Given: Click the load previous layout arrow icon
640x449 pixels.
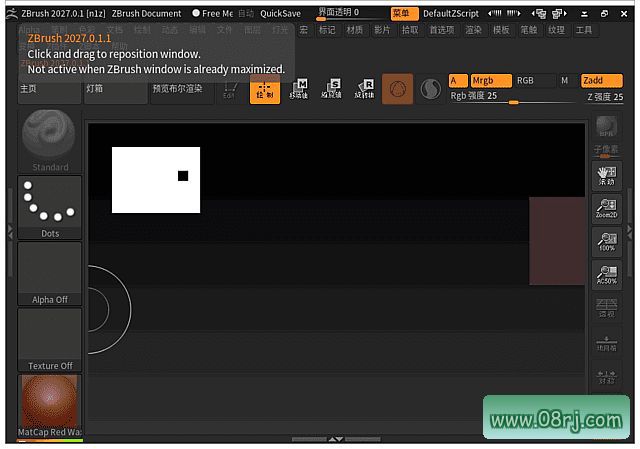Looking at the screenshot, I should tap(539, 14).
